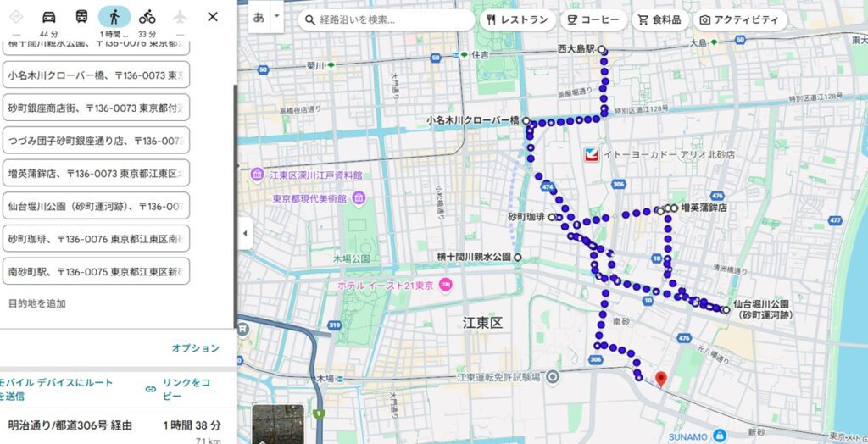Switch to driving directions car icon
868x444 pixels.
coord(49,17)
